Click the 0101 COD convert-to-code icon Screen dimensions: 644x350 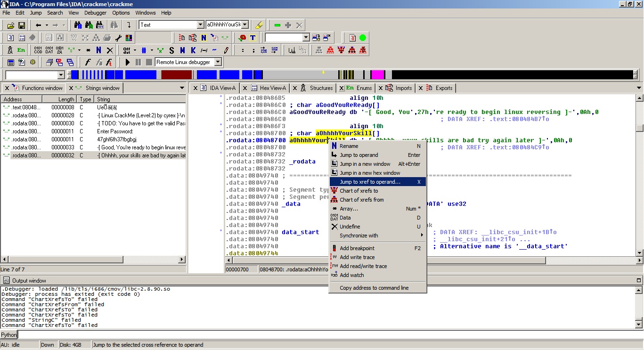coord(38,50)
